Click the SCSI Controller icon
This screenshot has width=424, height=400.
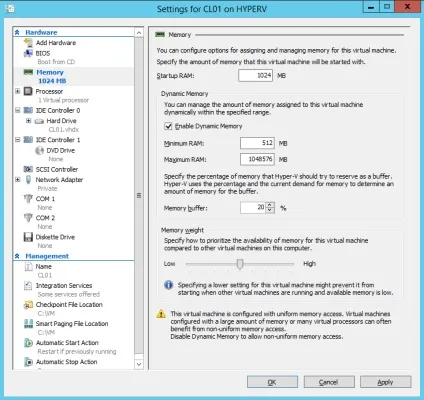pyautogui.click(x=28, y=169)
